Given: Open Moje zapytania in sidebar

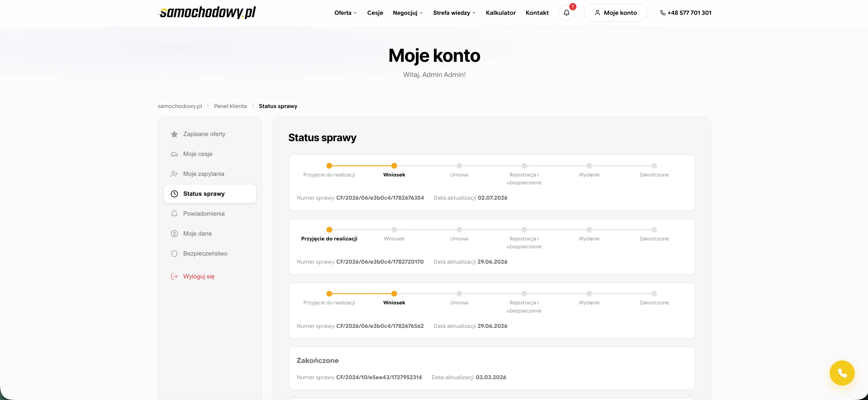Looking at the screenshot, I should pyautogui.click(x=210, y=174).
